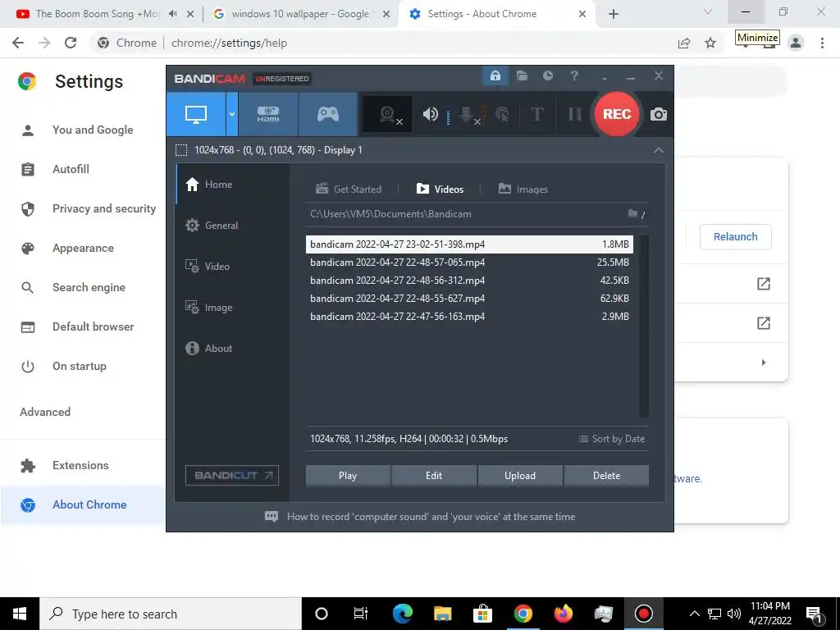
Task: Open On startup settings in Chrome
Action: click(80, 367)
